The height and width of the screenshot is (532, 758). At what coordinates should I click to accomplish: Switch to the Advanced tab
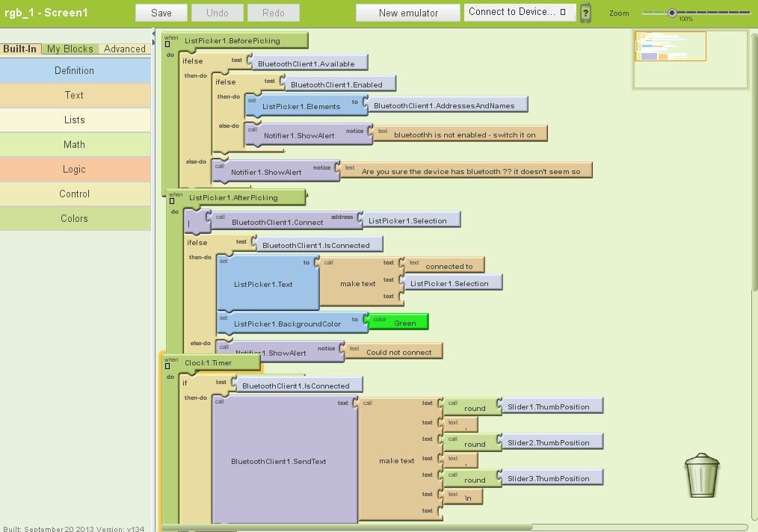coord(124,49)
